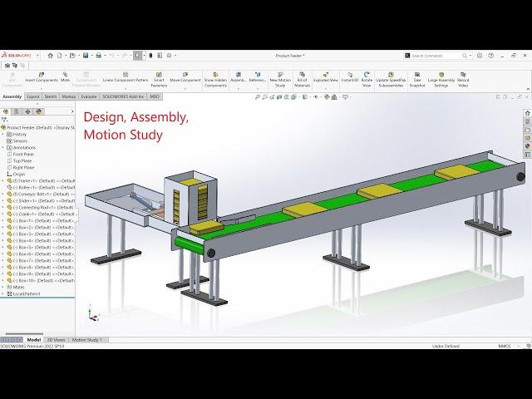
Task: Click Assembly Features tool
Action: click(239, 77)
